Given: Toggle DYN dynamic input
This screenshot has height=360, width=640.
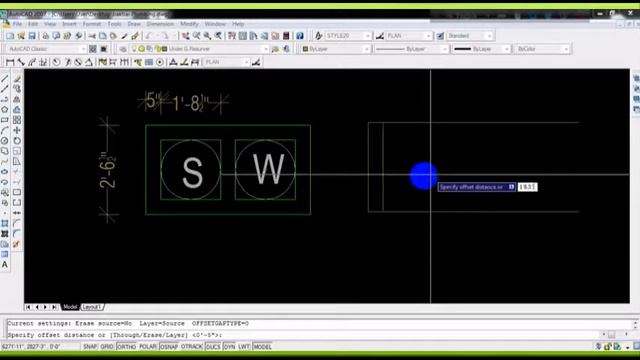Looking at the screenshot, I should tap(229, 347).
